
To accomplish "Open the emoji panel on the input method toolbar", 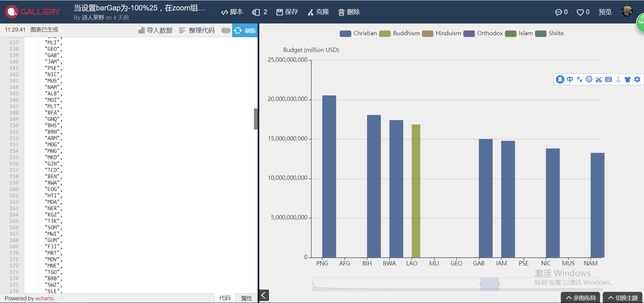I will pos(589,79).
